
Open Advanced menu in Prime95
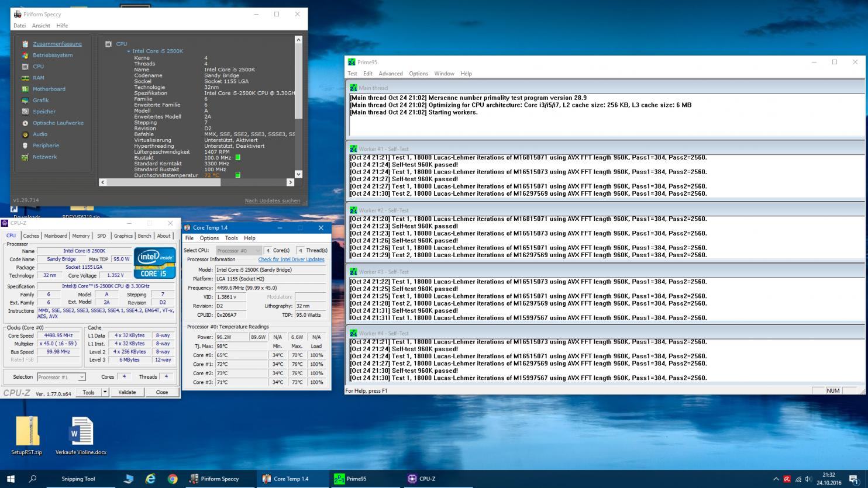pyautogui.click(x=391, y=74)
